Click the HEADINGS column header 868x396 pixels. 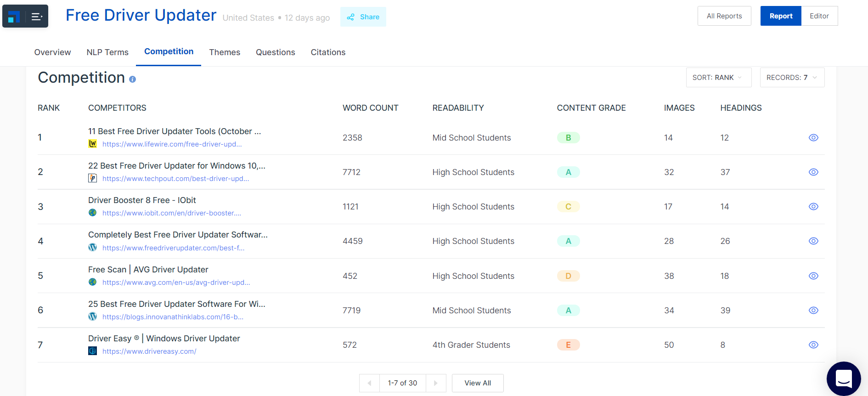click(x=741, y=108)
